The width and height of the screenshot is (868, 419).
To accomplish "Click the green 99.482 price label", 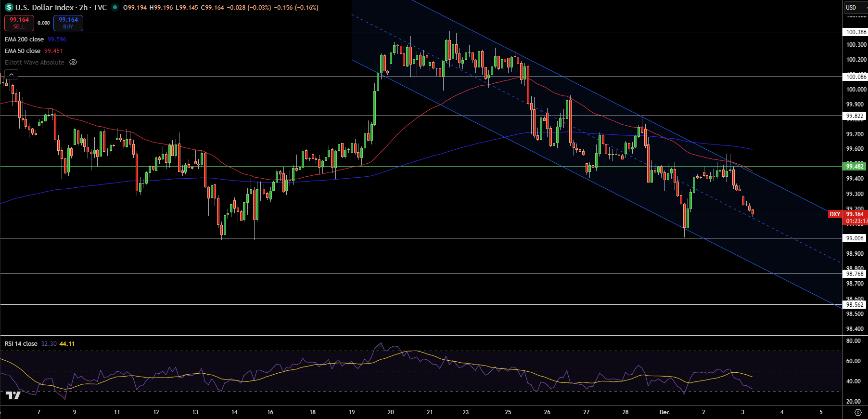I will pos(855,167).
